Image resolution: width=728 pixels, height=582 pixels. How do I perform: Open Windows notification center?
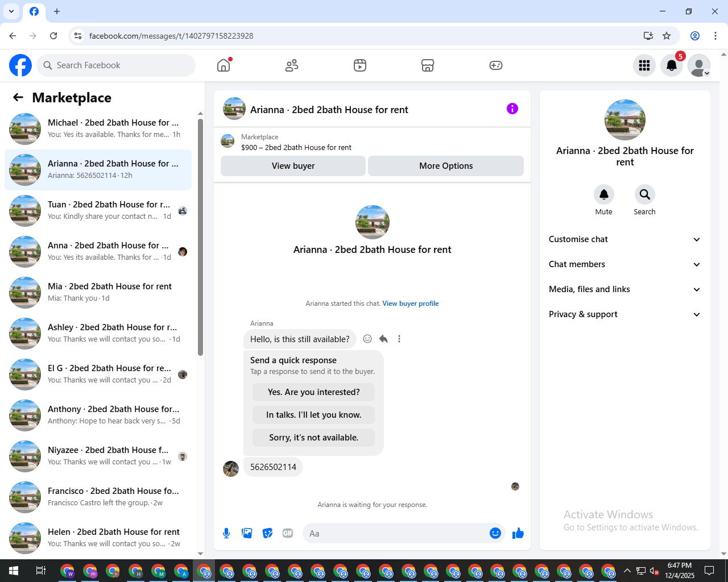pyautogui.click(x=709, y=571)
